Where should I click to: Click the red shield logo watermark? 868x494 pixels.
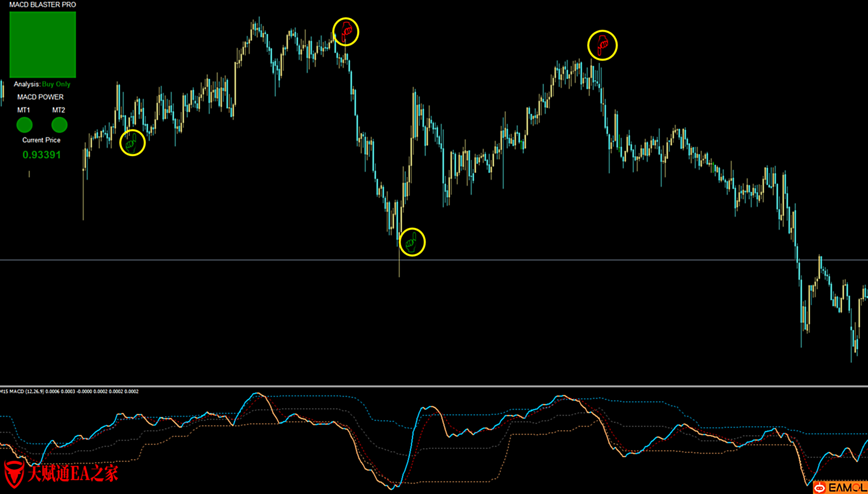pyautogui.click(x=14, y=474)
